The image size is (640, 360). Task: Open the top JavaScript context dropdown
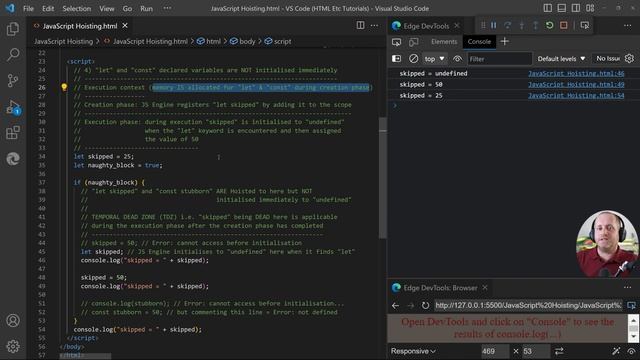[x=434, y=59]
